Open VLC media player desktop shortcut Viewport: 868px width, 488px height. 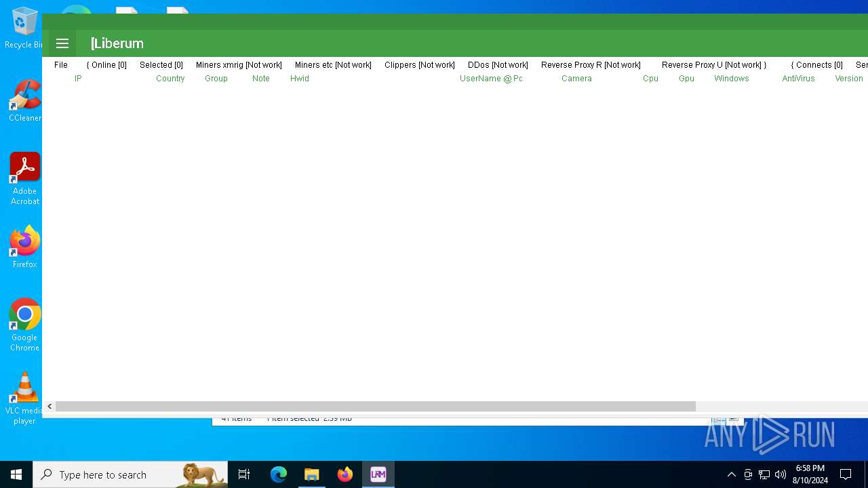tap(24, 399)
